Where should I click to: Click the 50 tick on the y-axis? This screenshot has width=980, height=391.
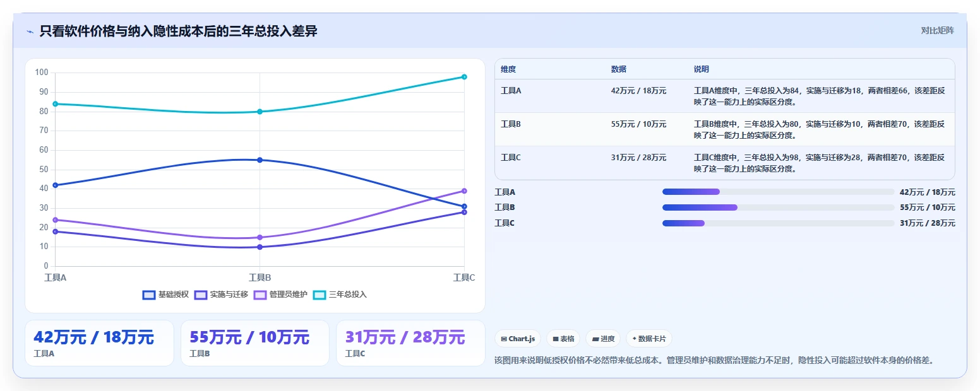click(44, 170)
